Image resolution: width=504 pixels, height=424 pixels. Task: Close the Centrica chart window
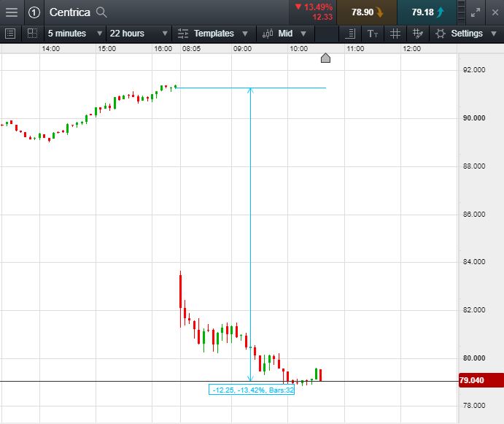(x=495, y=12)
